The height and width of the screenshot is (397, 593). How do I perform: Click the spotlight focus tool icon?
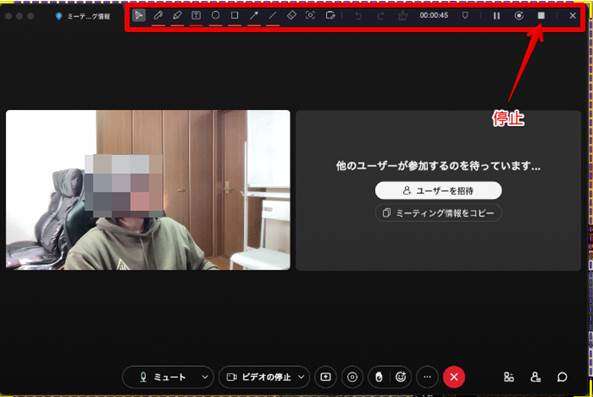(x=310, y=16)
